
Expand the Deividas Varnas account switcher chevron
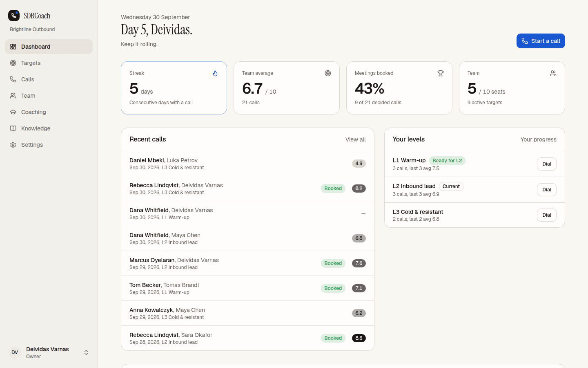click(x=86, y=352)
